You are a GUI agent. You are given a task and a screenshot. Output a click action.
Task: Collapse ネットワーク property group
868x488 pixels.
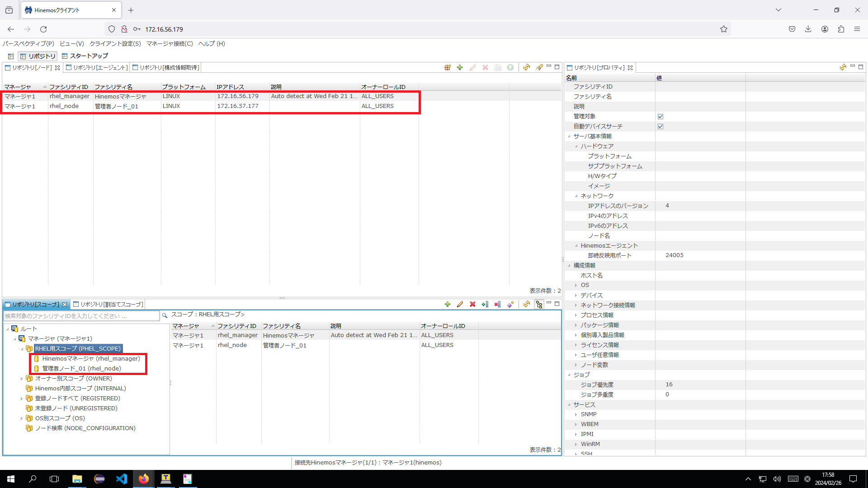(576, 196)
